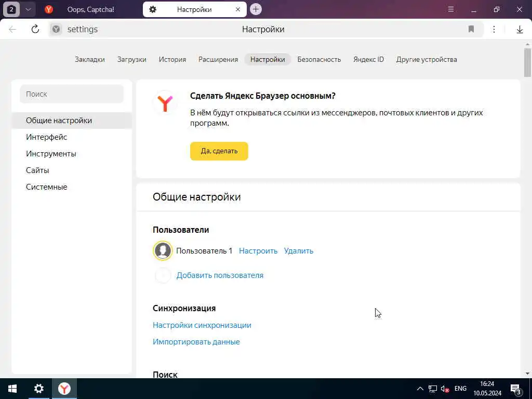Image resolution: width=532 pixels, height=399 pixels.
Task: Reload the settings page
Action: click(35, 29)
